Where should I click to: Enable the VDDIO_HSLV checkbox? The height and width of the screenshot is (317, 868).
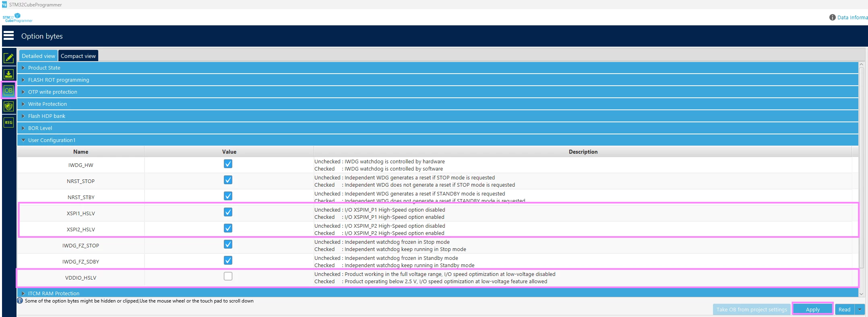[228, 276]
